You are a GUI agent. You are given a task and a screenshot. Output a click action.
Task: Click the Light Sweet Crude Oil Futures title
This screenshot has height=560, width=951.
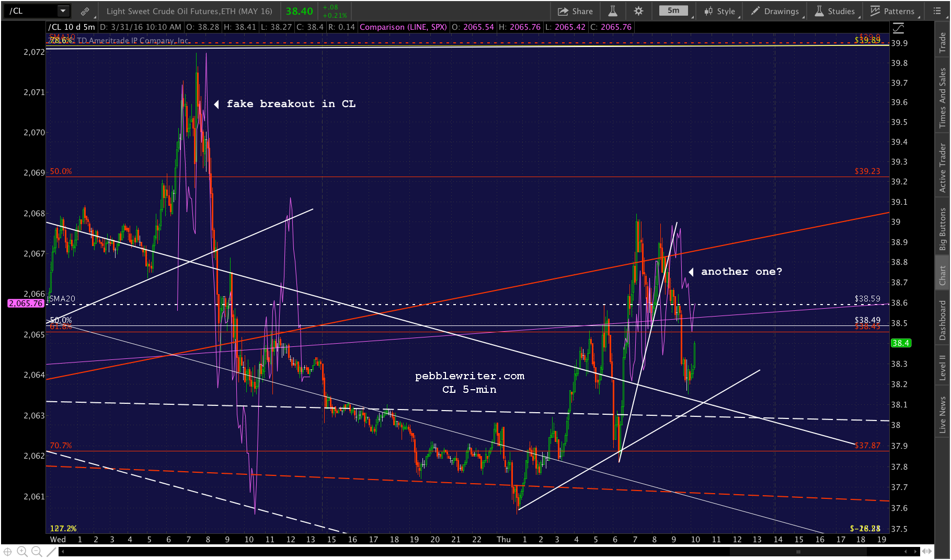click(189, 11)
